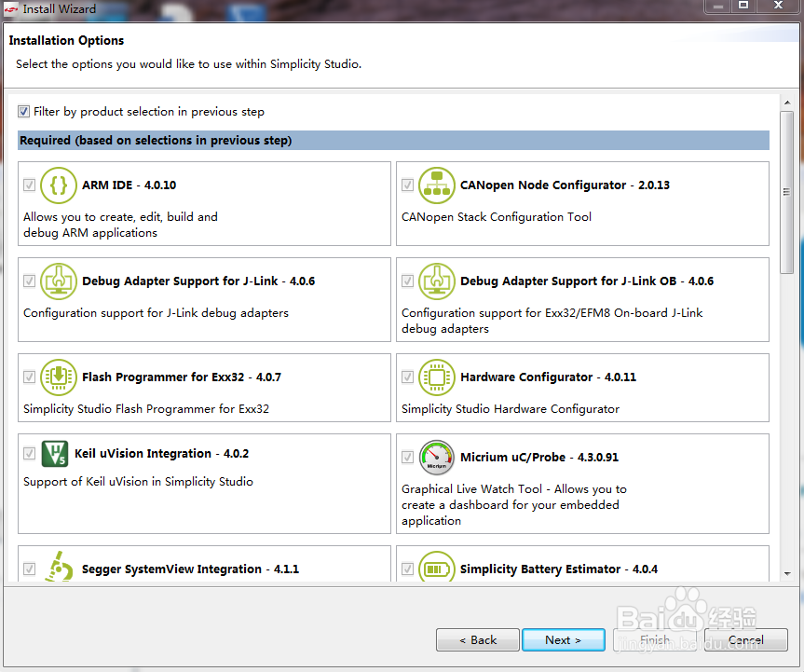Click the Debug Adapter Support for J-Link icon
Viewport: 804px width, 672px height.
pyautogui.click(x=59, y=281)
